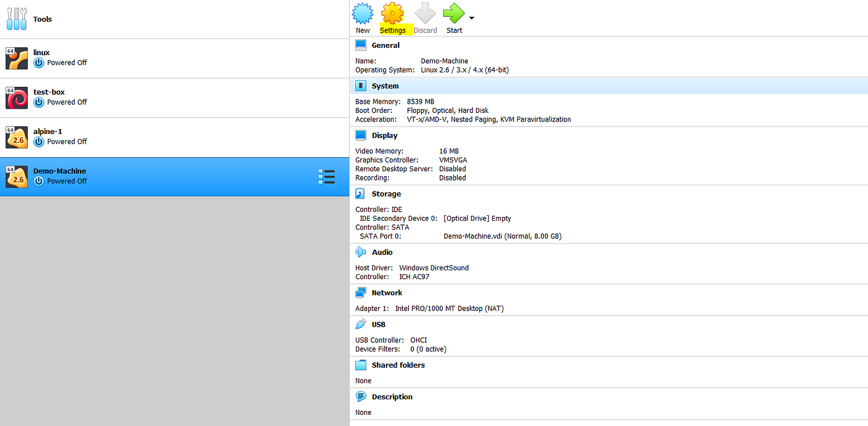This screenshot has height=426, width=868.
Task: Click the New toolbar label
Action: click(x=363, y=30)
